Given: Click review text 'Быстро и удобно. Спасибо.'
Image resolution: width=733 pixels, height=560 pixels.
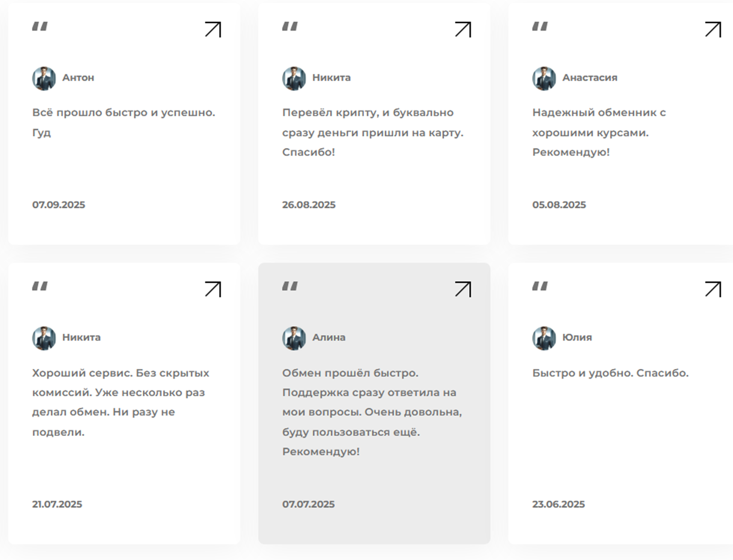Looking at the screenshot, I should click(x=610, y=373).
